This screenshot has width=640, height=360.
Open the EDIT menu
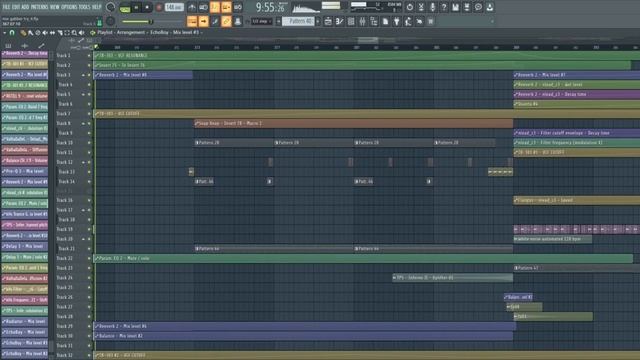click(15, 7)
